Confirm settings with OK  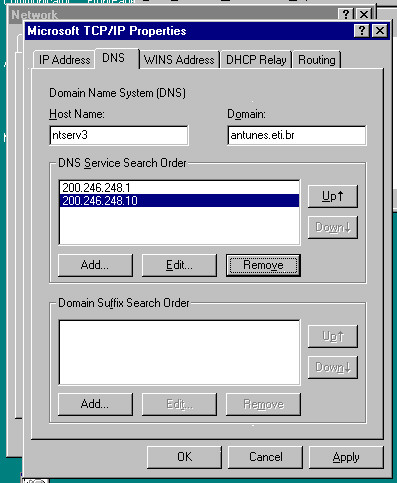click(x=184, y=457)
